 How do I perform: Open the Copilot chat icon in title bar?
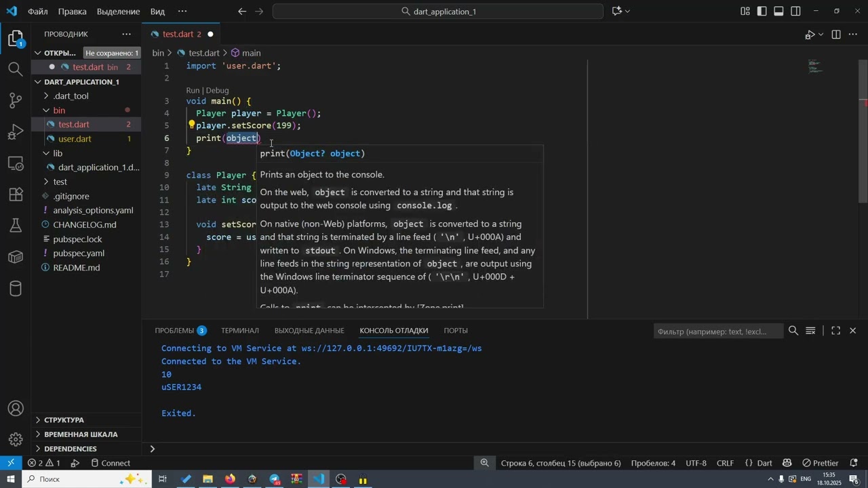(x=616, y=11)
